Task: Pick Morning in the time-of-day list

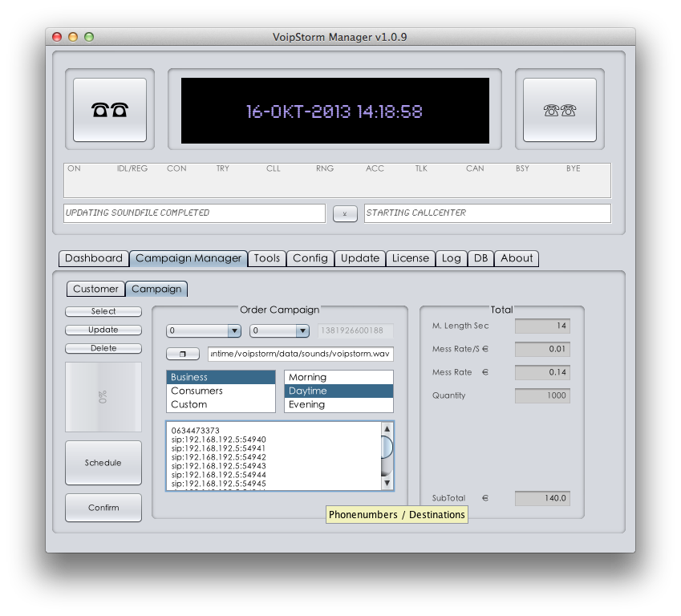Action: click(x=338, y=377)
